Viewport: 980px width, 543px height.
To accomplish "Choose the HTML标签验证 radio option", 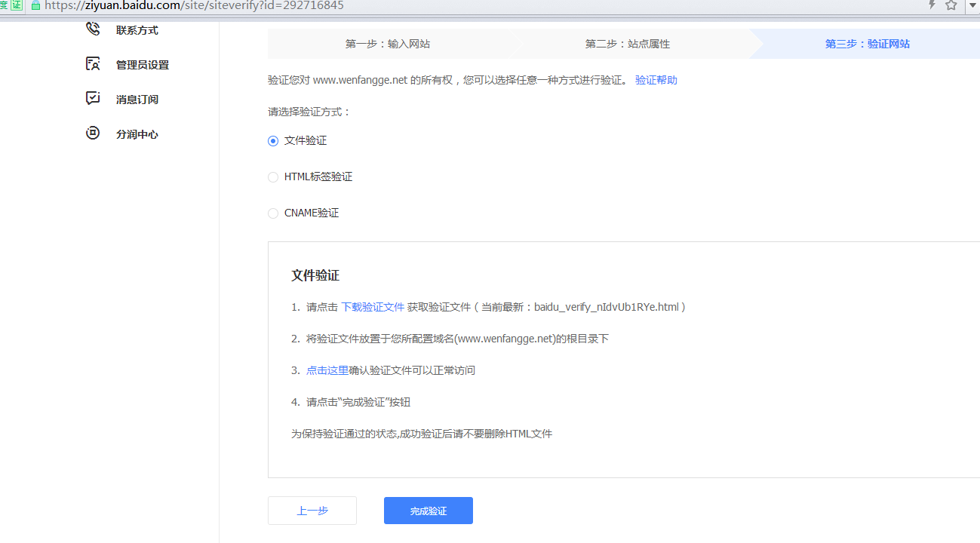I will coord(273,177).
